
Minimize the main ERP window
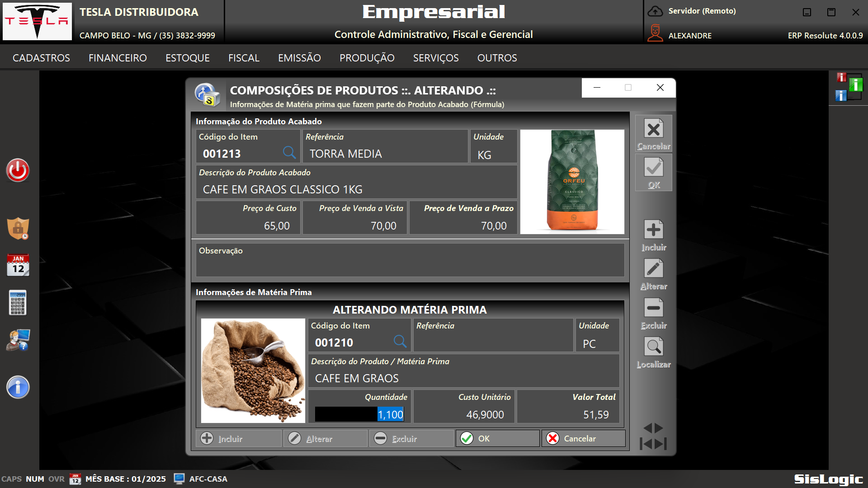(807, 12)
